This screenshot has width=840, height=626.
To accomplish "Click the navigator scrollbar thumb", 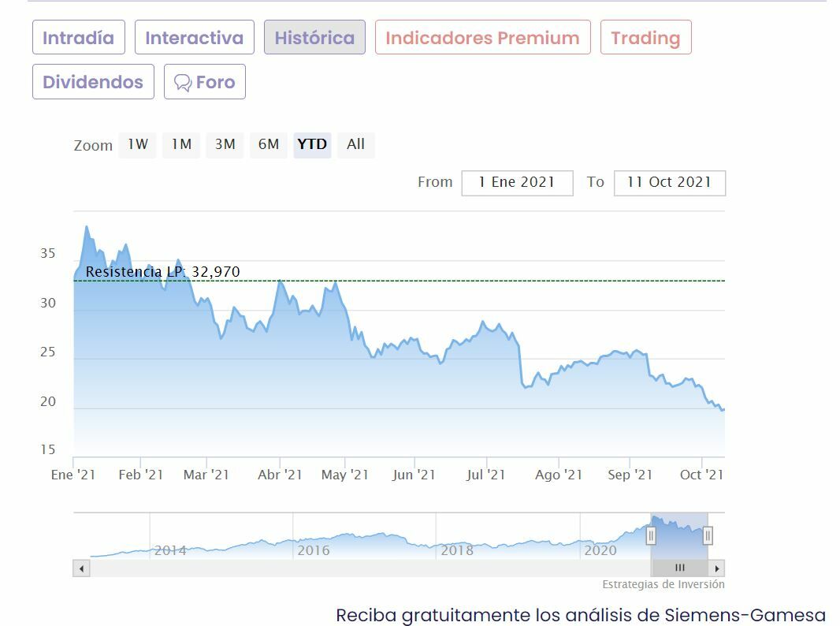I will 679,568.
